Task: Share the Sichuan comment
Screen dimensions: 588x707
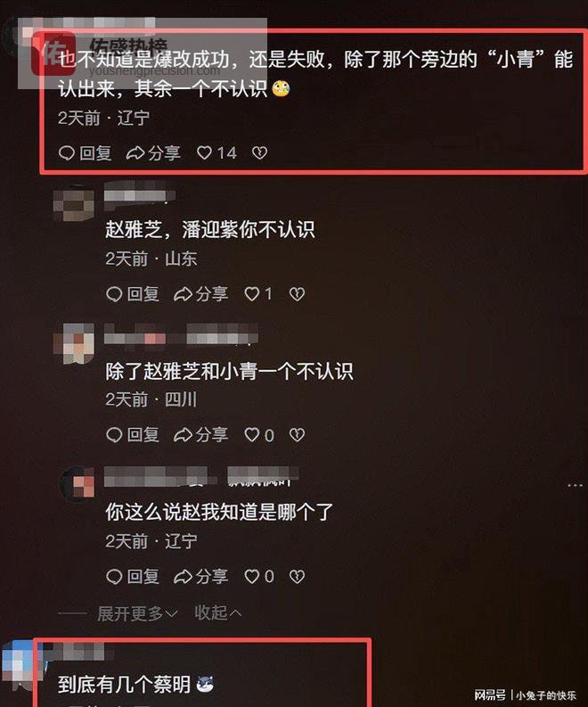Action: point(200,435)
